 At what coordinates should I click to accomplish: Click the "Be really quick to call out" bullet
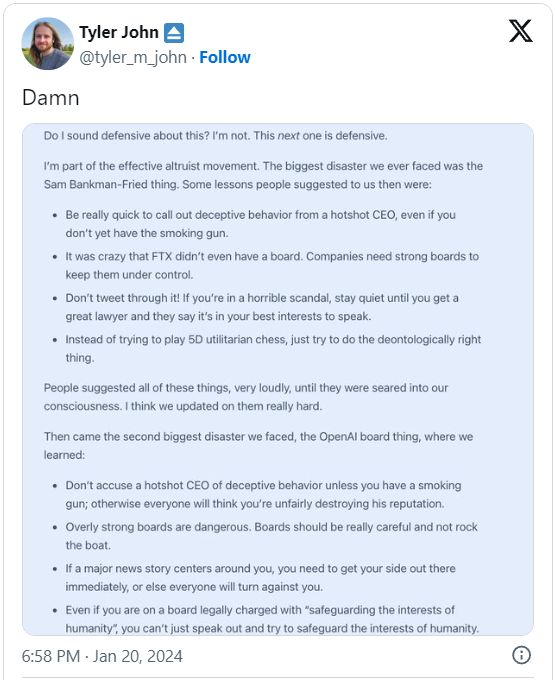(261, 224)
